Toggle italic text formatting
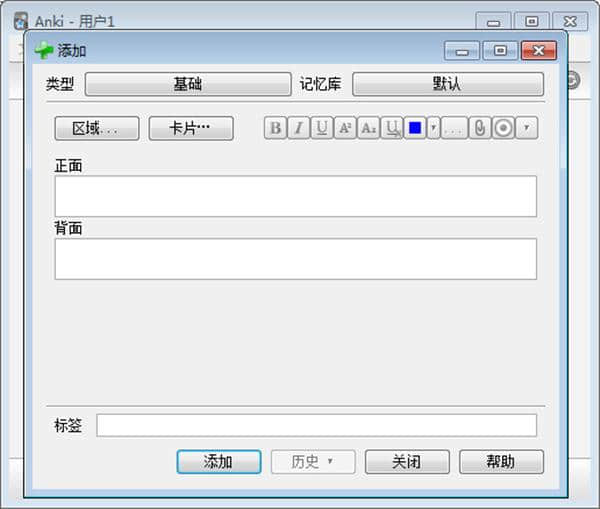 [299, 128]
